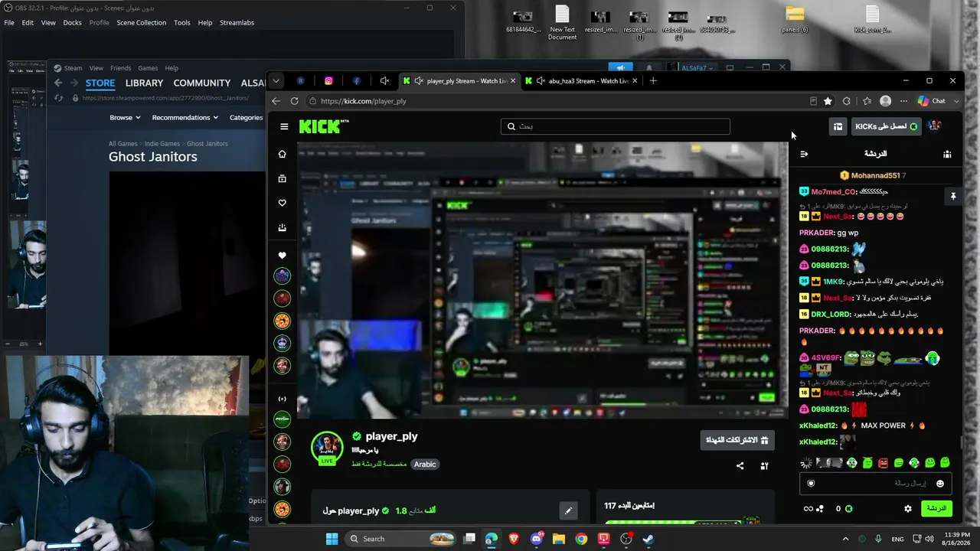
Task: Unmute the player_ply Stream tab
Action: [x=419, y=80]
